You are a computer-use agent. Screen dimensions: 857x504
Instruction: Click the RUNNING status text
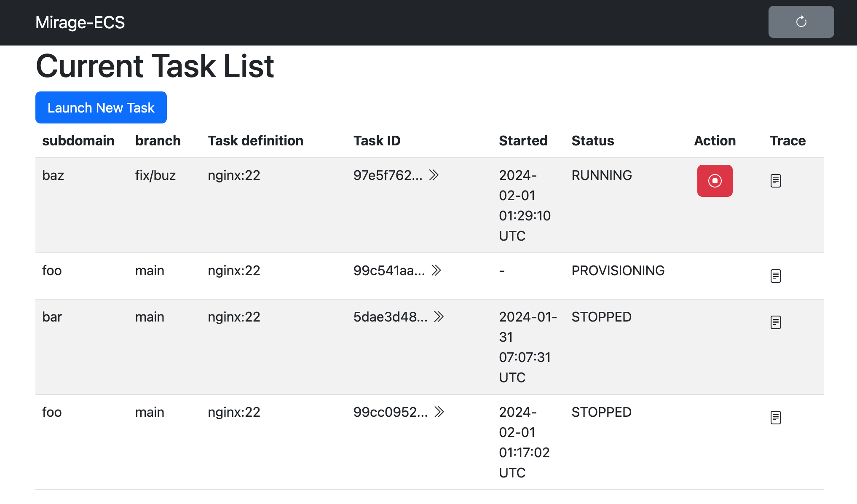(601, 175)
